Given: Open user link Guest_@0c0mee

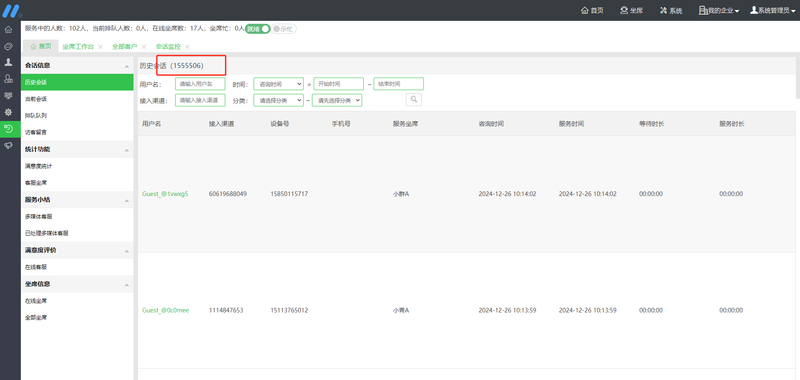Looking at the screenshot, I should [x=165, y=310].
